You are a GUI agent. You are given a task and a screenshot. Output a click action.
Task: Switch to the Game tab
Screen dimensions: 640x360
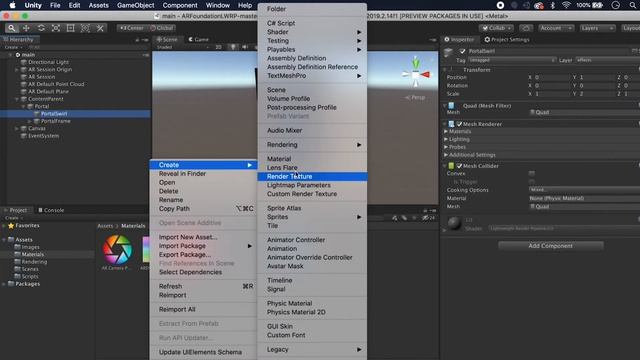(x=198, y=40)
